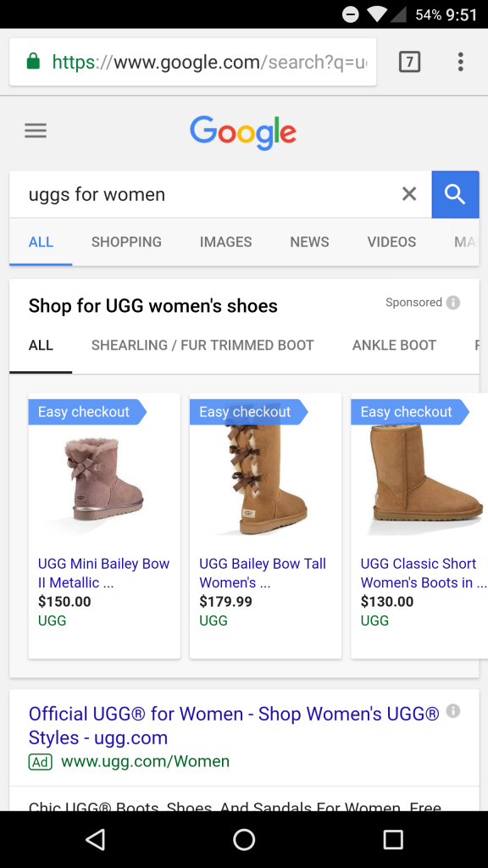Open the UGG Classic Short Women's Boots link

(x=424, y=573)
